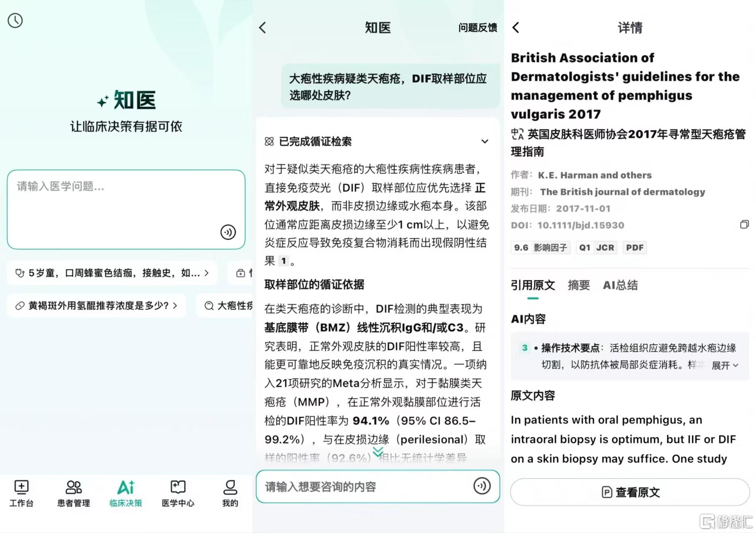Open the history clock icon
This screenshot has height=533, width=756.
(15, 20)
